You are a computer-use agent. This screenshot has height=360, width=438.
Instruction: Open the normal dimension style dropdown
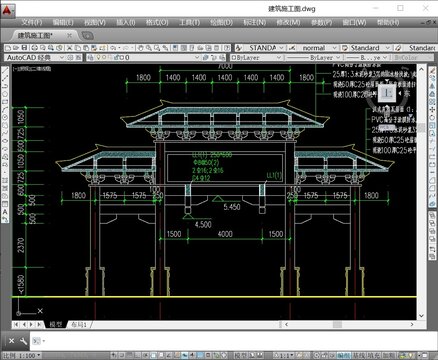click(335, 48)
